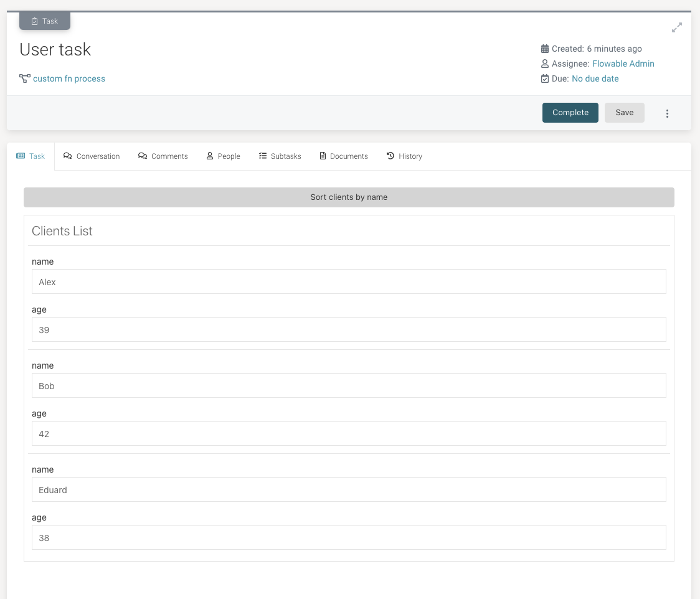Click the clipboard icon in Task badge

[x=35, y=21]
